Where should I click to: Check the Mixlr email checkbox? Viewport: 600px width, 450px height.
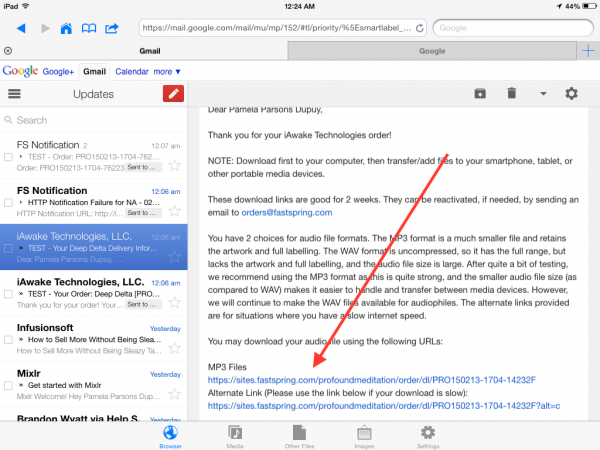[8, 385]
